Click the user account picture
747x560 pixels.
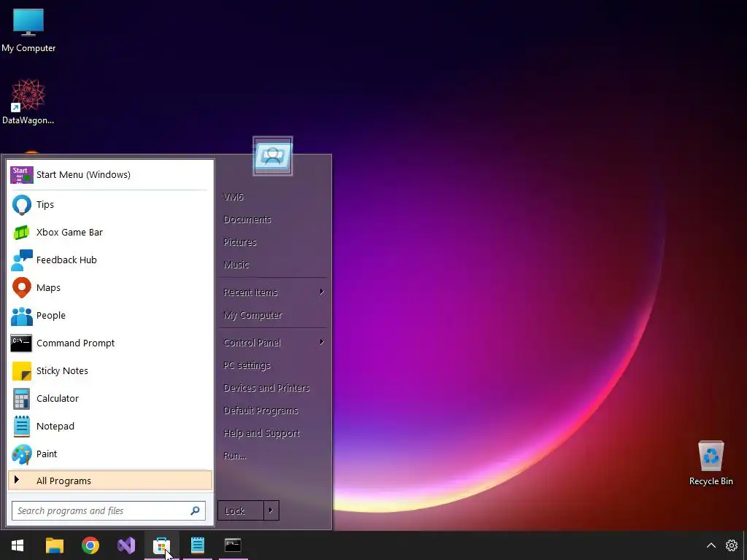tap(273, 156)
